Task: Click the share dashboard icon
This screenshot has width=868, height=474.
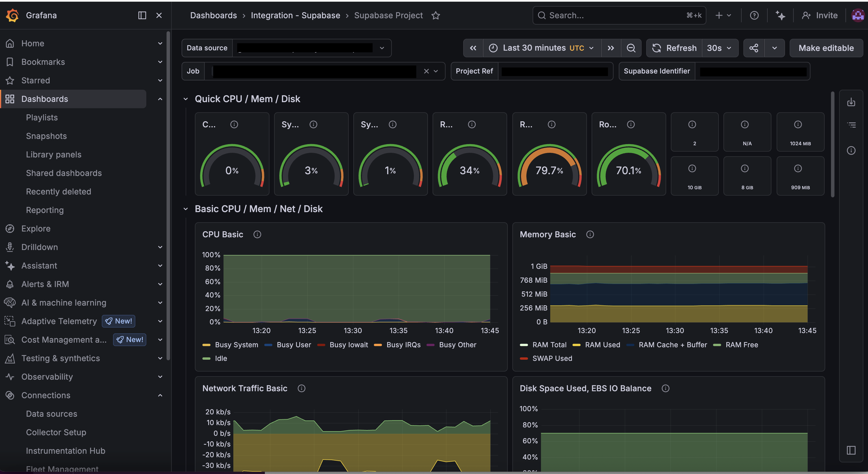Action: [x=754, y=48]
